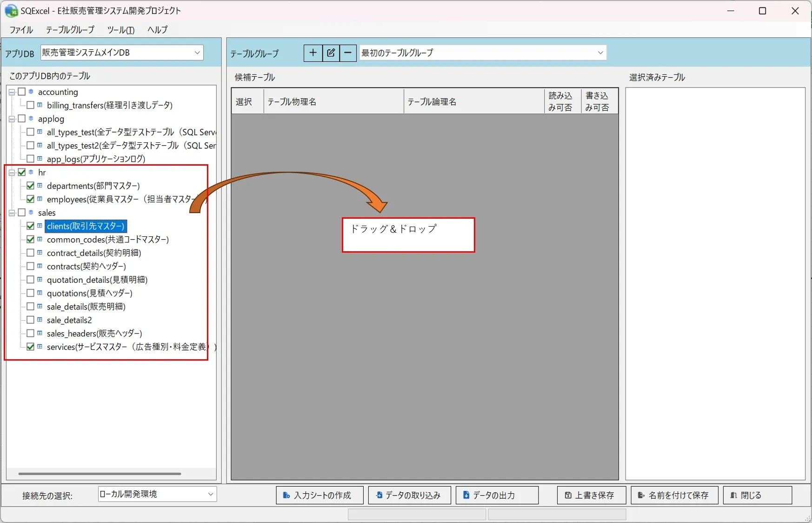
Task: Click table icon beside sale_details2
Action: click(40, 320)
